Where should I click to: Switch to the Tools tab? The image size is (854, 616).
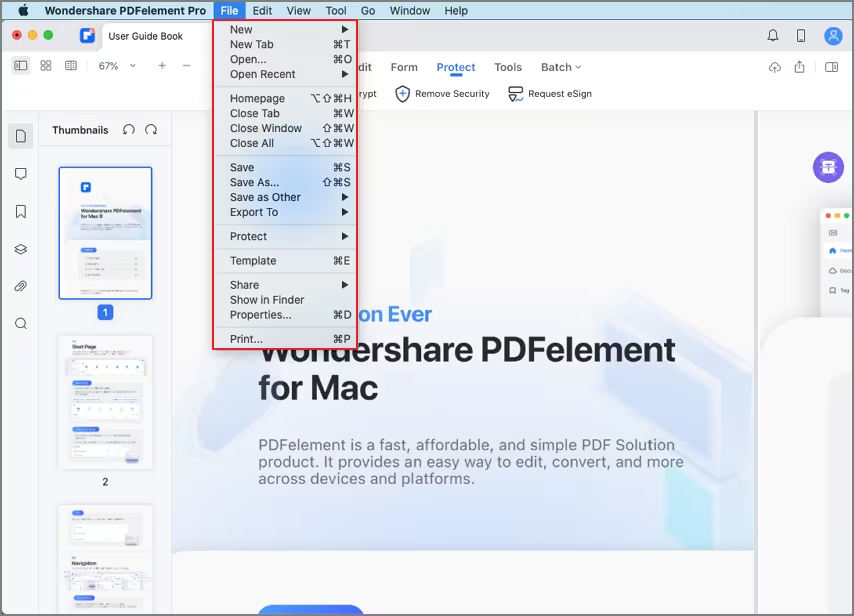pyautogui.click(x=508, y=67)
